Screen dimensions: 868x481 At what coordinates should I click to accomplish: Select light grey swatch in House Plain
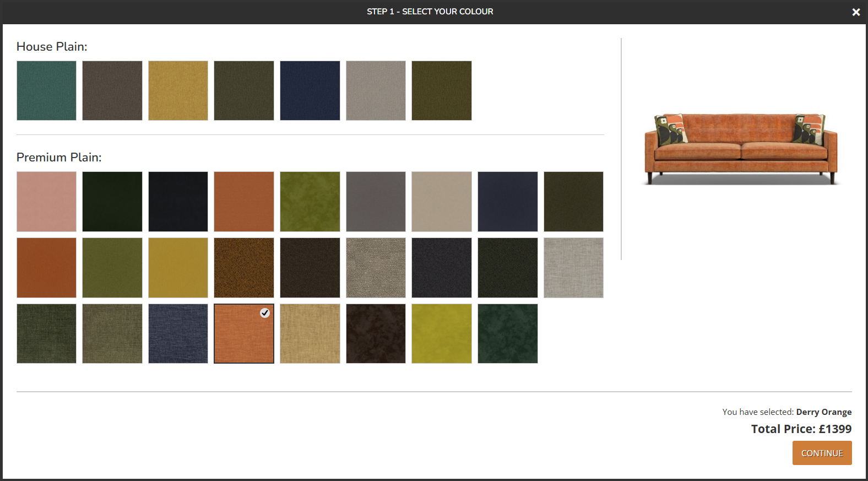click(376, 90)
